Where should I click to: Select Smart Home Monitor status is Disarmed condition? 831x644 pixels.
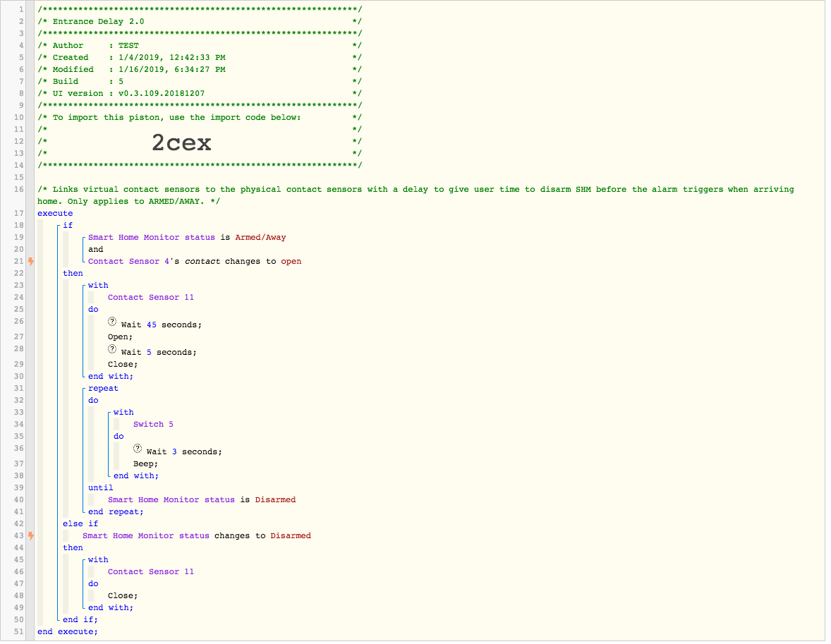click(202, 500)
